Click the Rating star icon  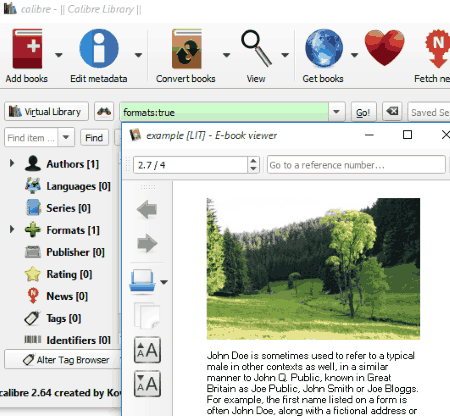click(33, 274)
